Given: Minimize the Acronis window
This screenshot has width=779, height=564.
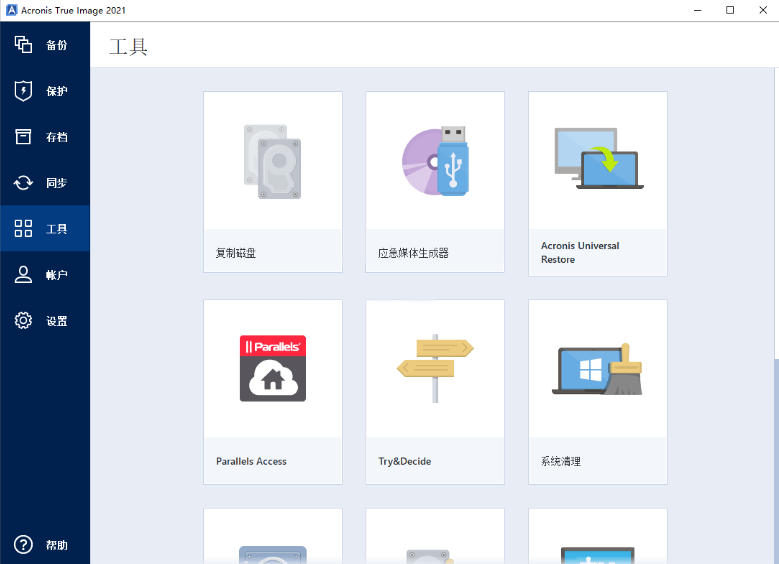Looking at the screenshot, I should [698, 10].
